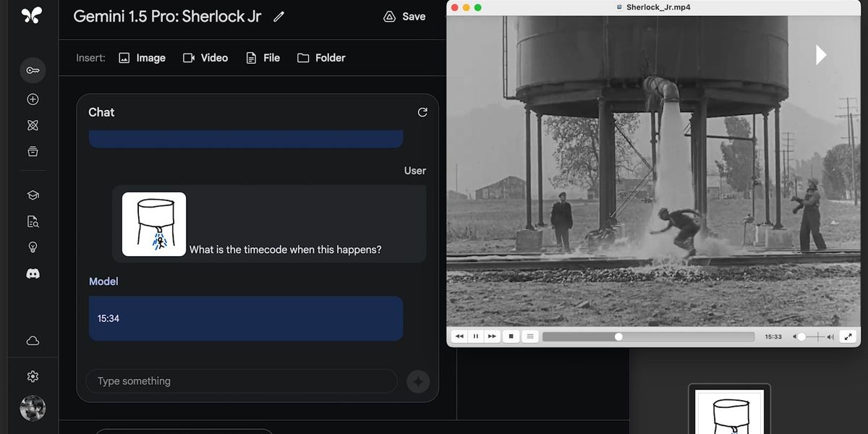Viewport: 868px width, 434px height.
Task: Click the 'Gemini 1.5 Pro: Sherlock Jr' title
Action: tap(167, 16)
